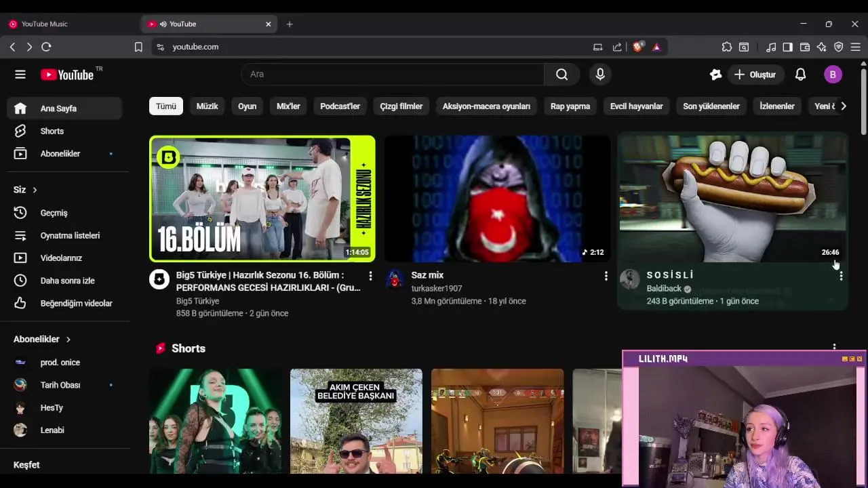Open options menu for SOSİSLİ video
Viewport: 868px width, 488px height.
tap(841, 276)
